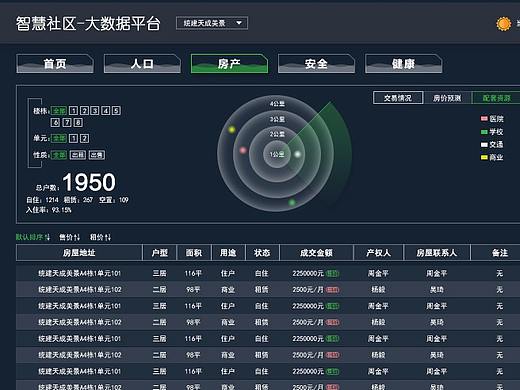The height and width of the screenshot is (390, 520).
Task: Select building 2 in 楼栋 row
Action: pyautogui.click(x=84, y=111)
